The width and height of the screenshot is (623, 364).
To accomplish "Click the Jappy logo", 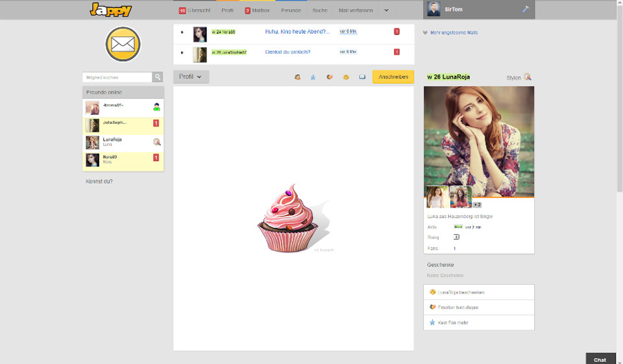I will click(110, 10).
